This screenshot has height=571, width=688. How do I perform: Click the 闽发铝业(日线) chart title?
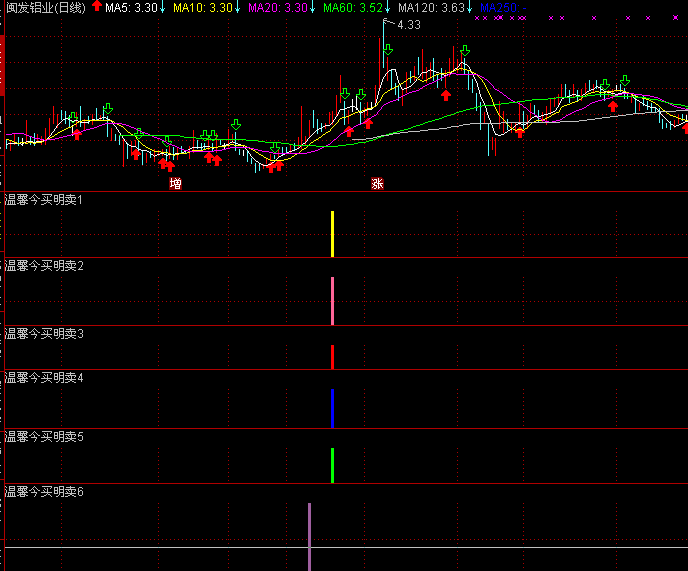point(46,7)
